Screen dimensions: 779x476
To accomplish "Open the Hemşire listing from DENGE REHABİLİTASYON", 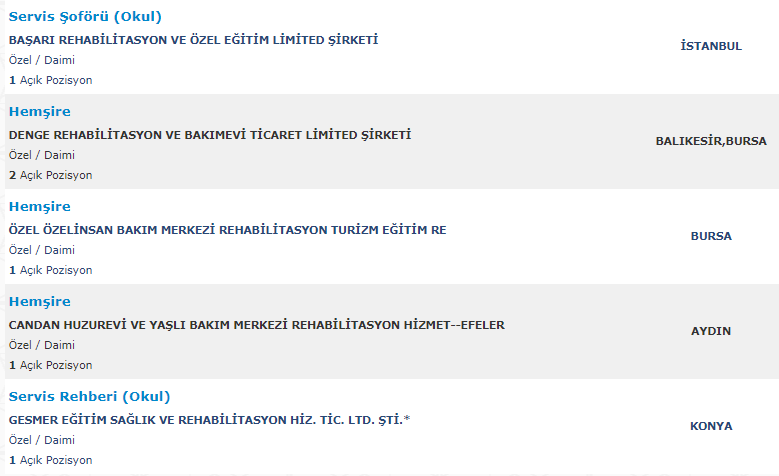I will point(40,112).
